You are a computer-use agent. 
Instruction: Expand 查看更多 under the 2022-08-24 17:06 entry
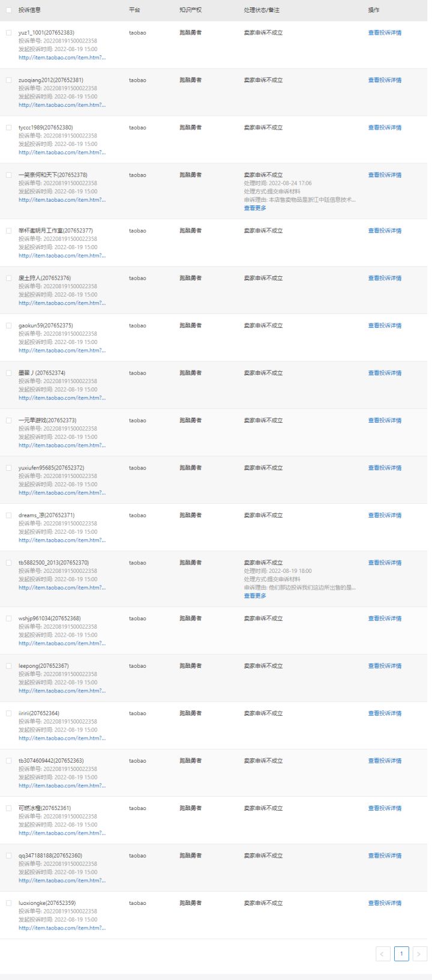[255, 208]
